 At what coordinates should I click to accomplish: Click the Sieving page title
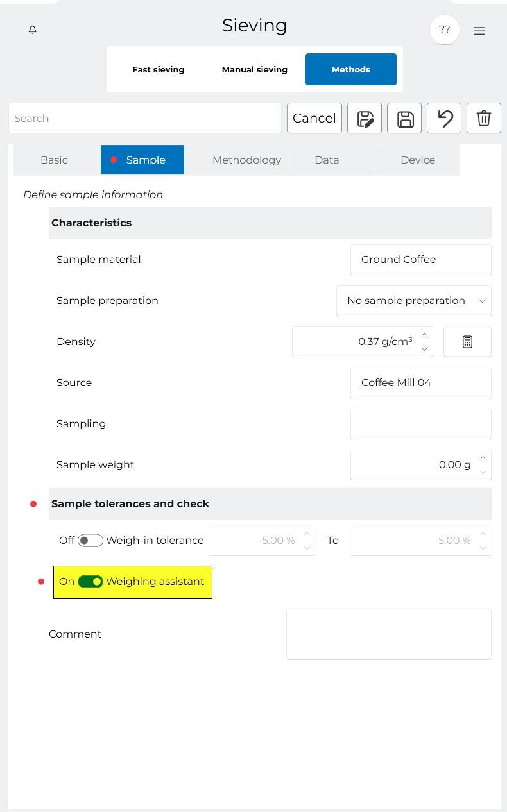254,26
